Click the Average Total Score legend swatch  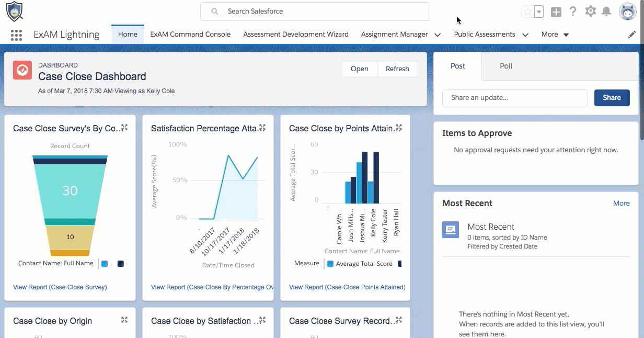(330, 264)
